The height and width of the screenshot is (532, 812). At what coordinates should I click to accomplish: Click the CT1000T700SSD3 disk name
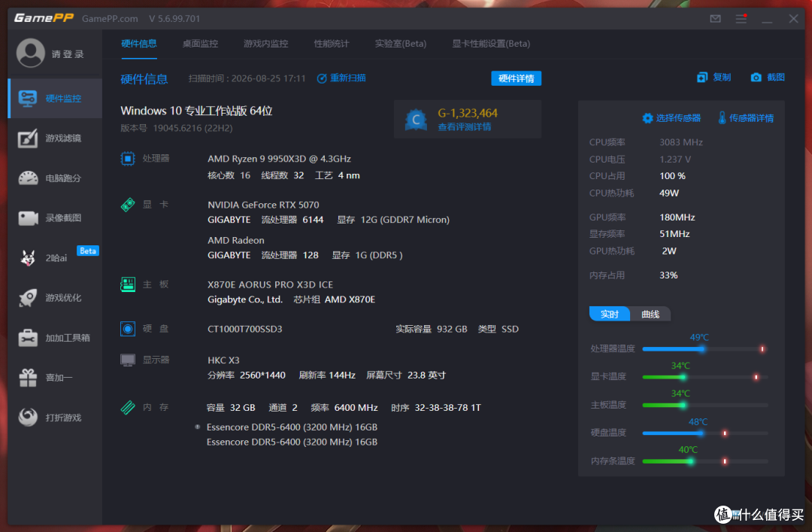pyautogui.click(x=245, y=329)
